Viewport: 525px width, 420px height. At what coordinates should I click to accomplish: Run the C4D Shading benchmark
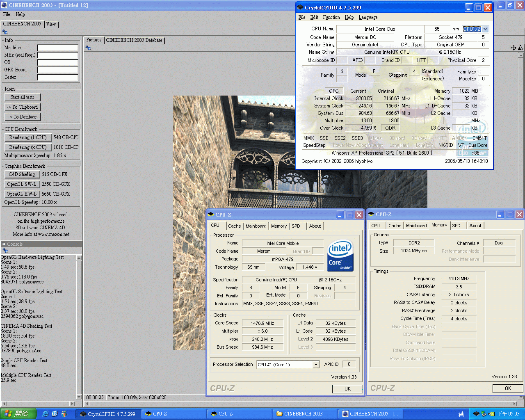click(x=22, y=174)
